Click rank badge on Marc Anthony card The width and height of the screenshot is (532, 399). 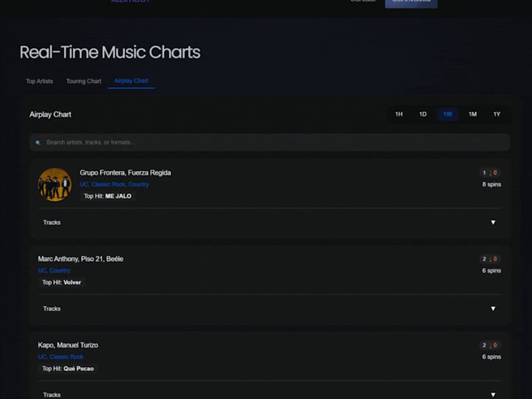coord(489,259)
